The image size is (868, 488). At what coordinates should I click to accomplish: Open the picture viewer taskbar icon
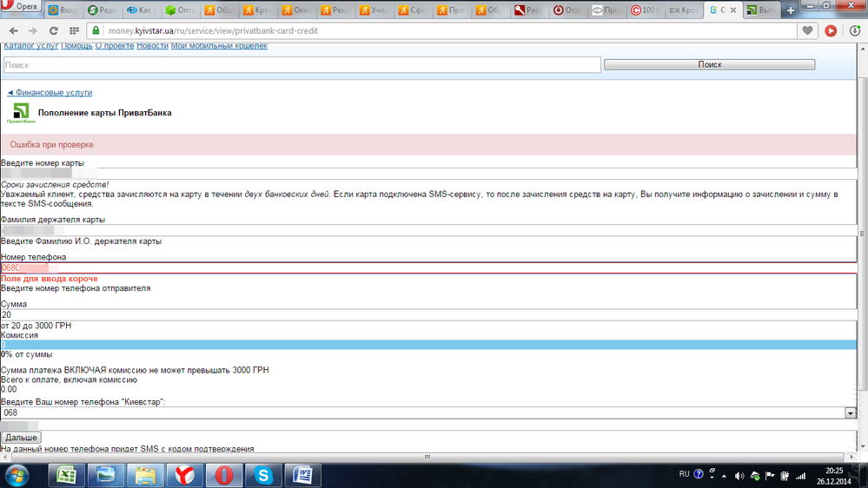click(105, 475)
